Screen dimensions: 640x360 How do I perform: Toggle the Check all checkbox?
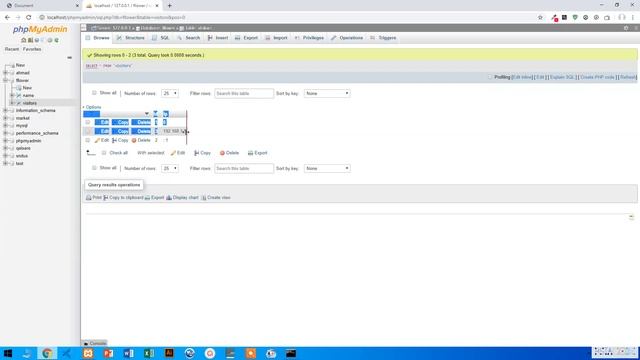point(104,153)
